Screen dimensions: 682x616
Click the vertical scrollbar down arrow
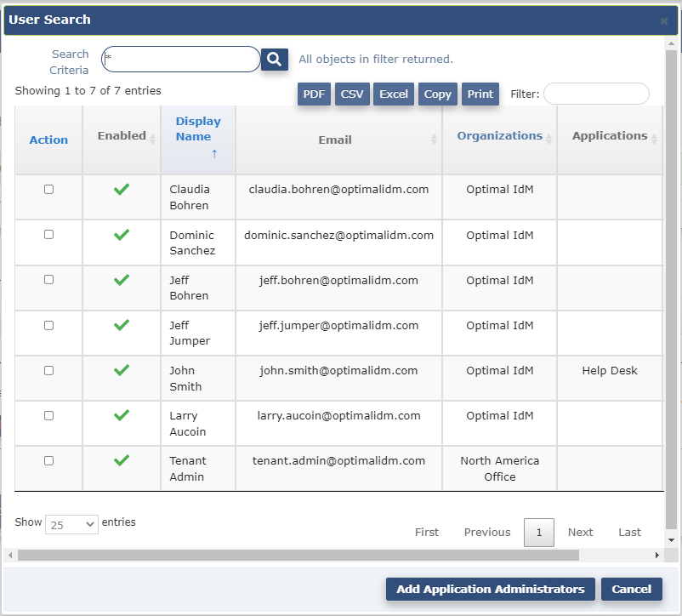click(x=671, y=540)
